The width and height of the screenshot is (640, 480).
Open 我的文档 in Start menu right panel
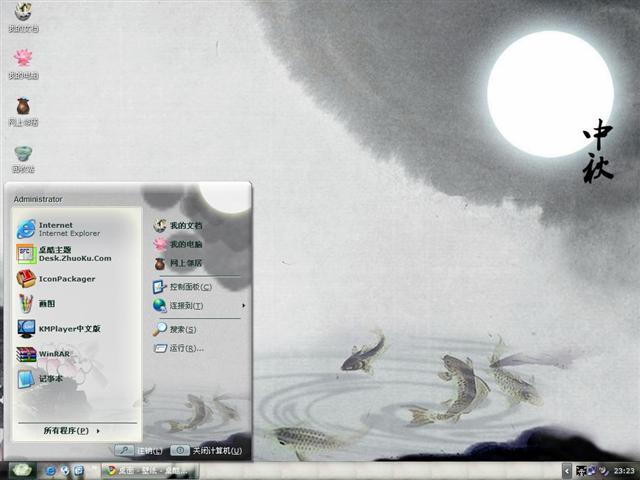coord(178,225)
